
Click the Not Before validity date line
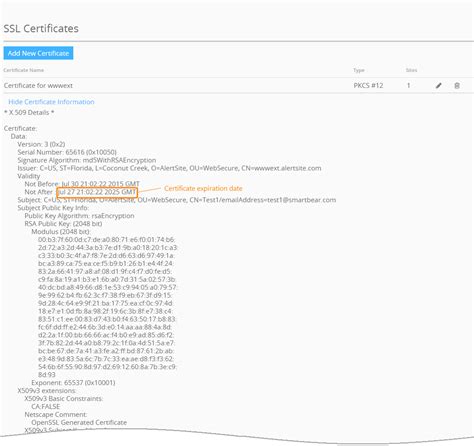(x=82, y=184)
